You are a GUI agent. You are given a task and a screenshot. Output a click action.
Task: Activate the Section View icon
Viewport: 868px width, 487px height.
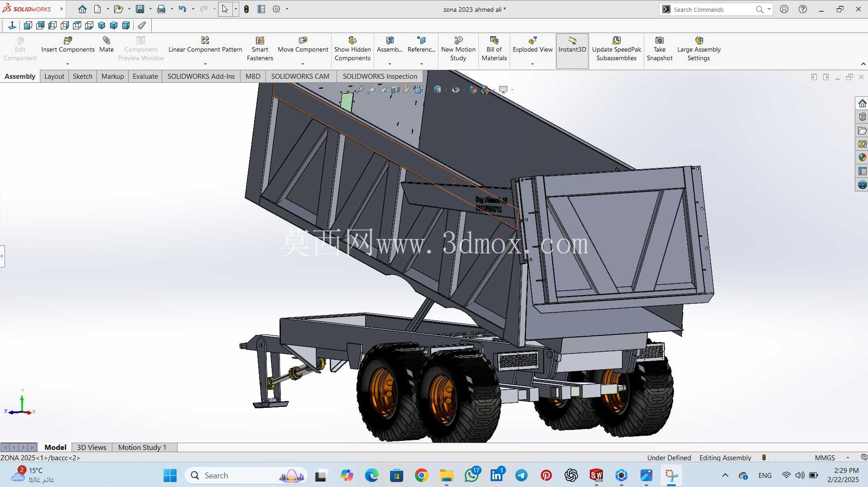click(395, 90)
